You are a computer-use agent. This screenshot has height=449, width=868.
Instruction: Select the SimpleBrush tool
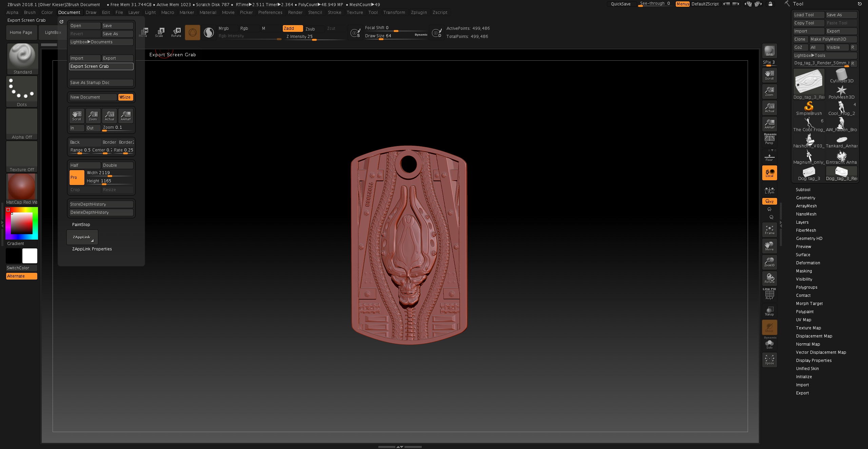[x=809, y=109]
